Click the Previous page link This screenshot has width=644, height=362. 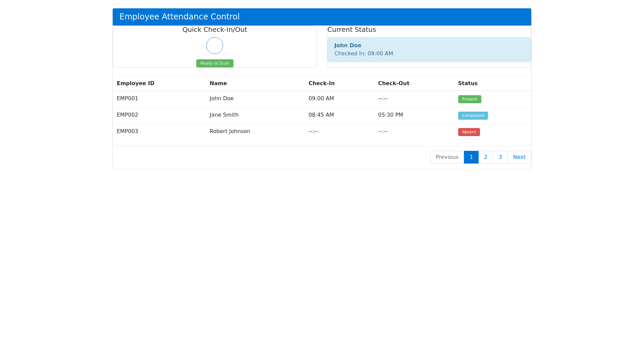click(447, 157)
